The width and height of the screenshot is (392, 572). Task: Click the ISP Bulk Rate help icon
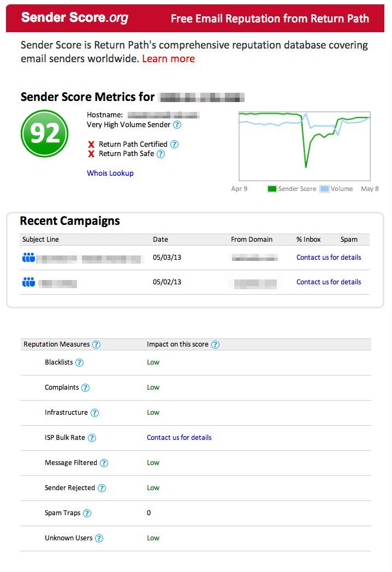tap(92, 438)
